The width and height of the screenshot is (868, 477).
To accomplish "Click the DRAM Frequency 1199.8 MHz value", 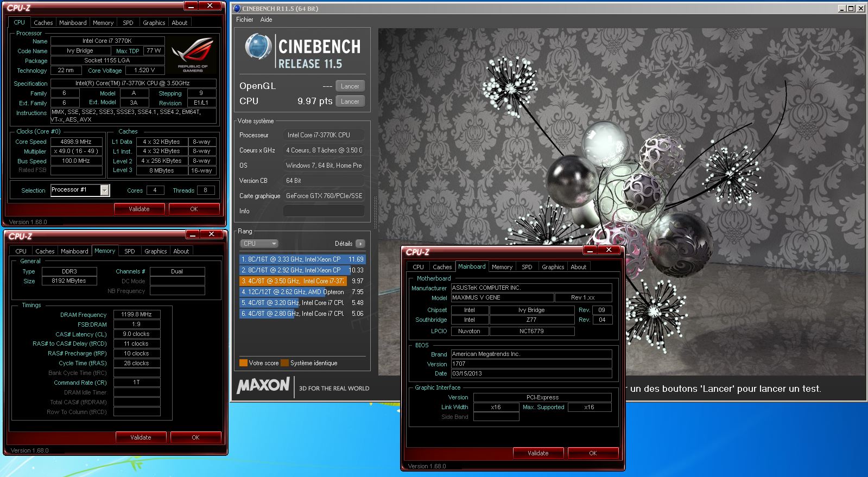I will (137, 315).
